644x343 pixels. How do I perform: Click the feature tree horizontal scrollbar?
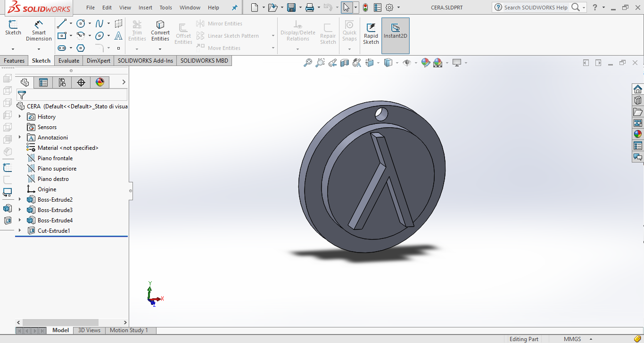[60, 323]
